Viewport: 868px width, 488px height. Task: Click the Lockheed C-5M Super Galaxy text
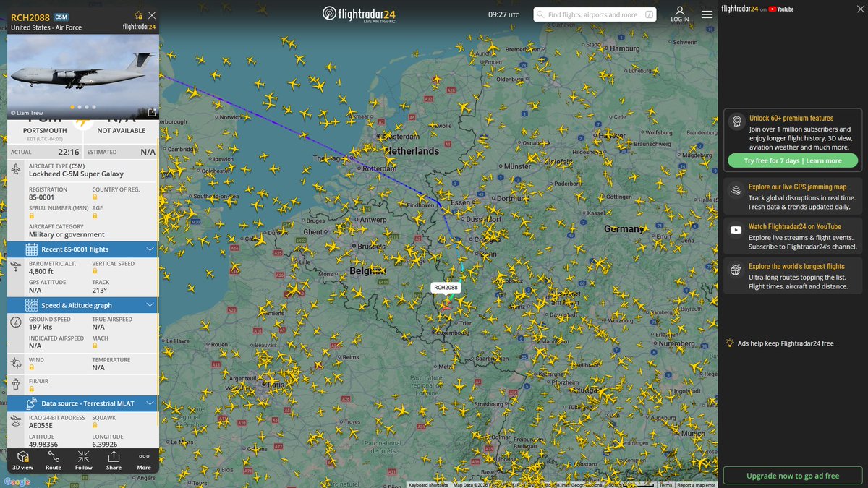pos(76,174)
